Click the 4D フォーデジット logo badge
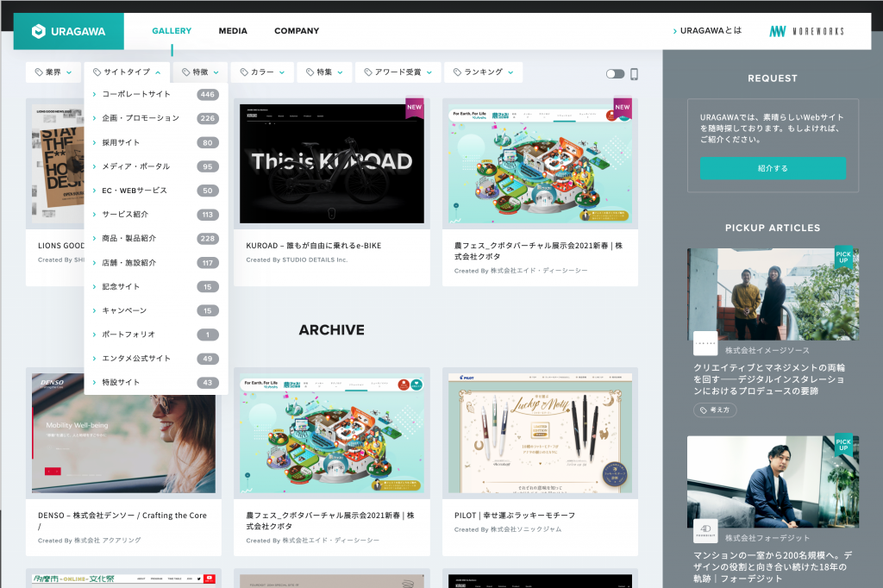The width and height of the screenshot is (883, 588). 705,530
